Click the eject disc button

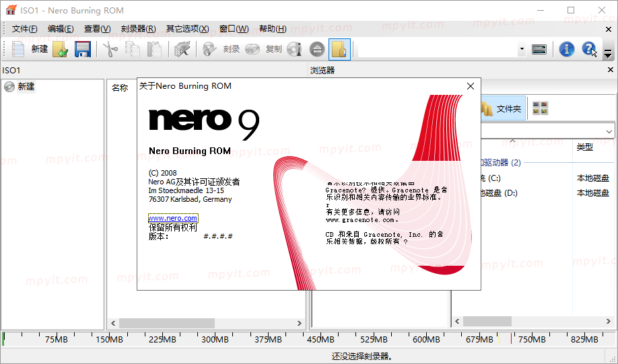click(317, 49)
